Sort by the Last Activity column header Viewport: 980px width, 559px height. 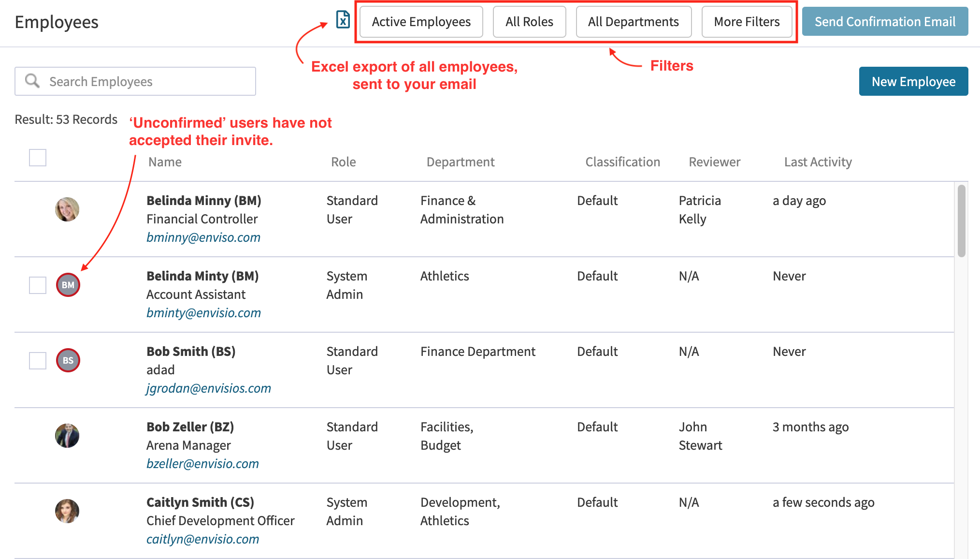click(818, 162)
